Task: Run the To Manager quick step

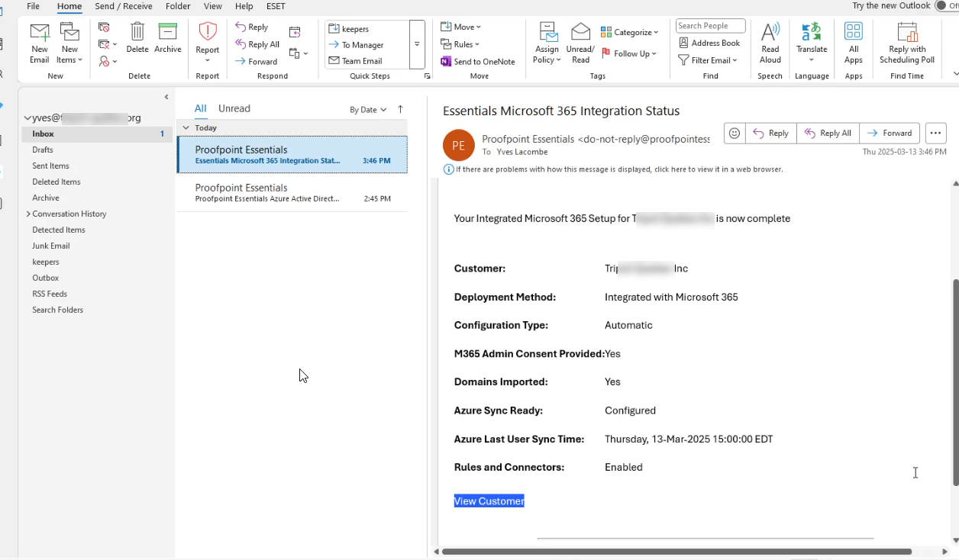Action: pos(357,45)
